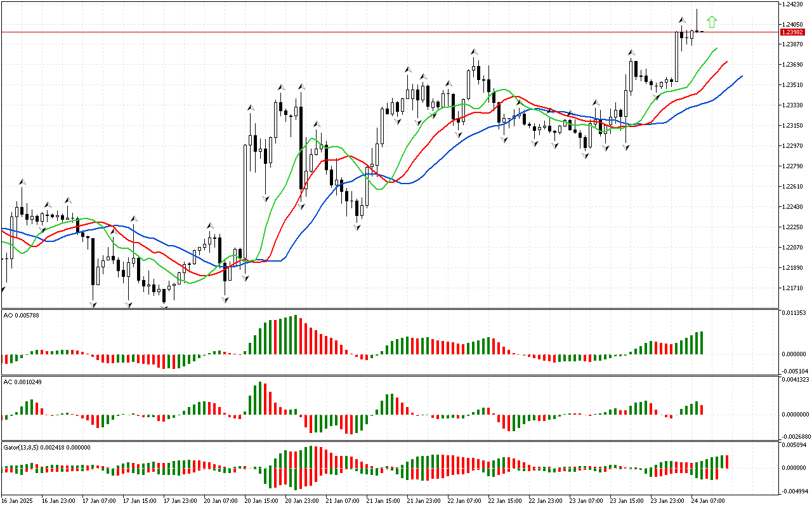This screenshot has height=508, width=812.
Task: Pick the 1.23150 price axis label
Action: tap(792, 125)
